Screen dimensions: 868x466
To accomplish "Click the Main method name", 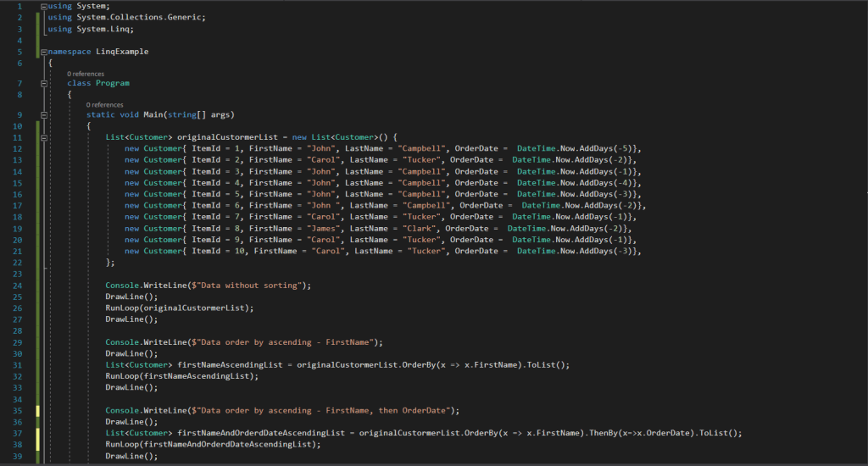I will pyautogui.click(x=157, y=114).
